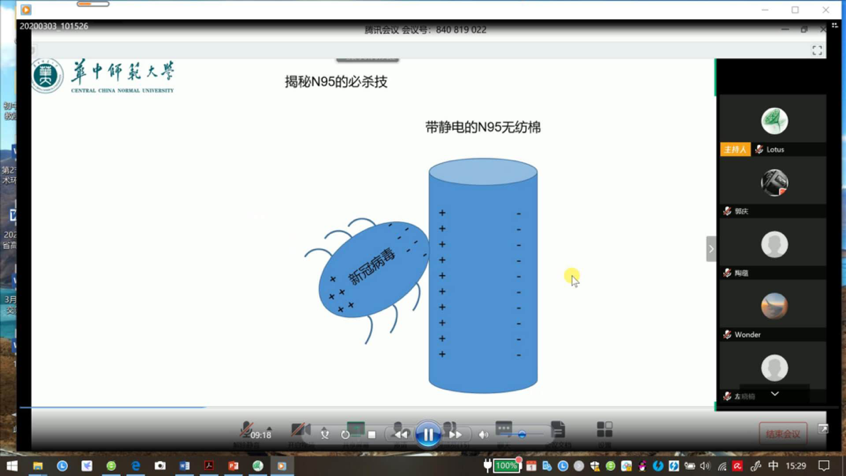Open Microsoft Edge from the taskbar
The height and width of the screenshot is (476, 846).
tap(136, 466)
